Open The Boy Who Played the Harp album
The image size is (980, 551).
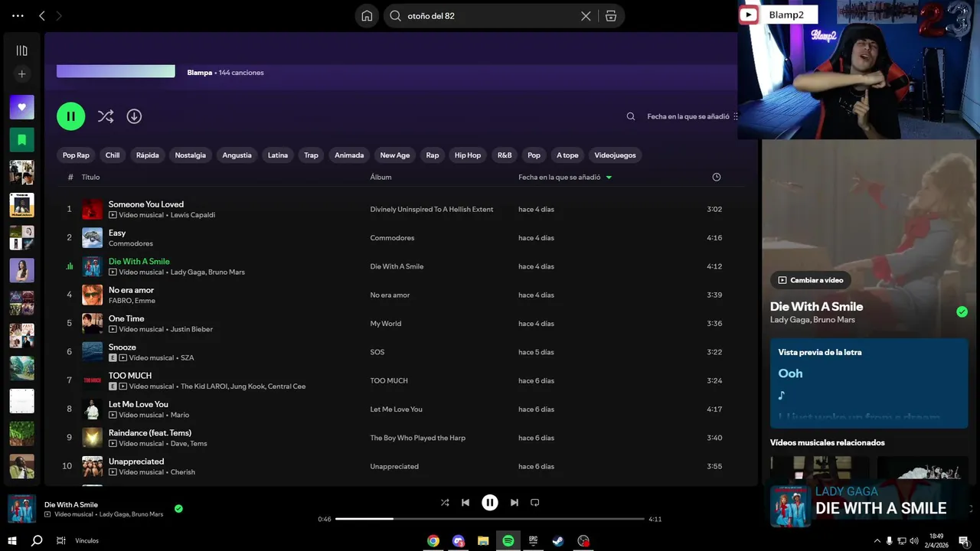pyautogui.click(x=418, y=438)
